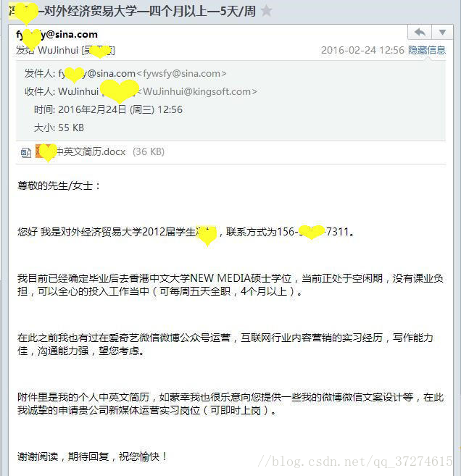The width and height of the screenshot is (461, 476).
Task: Click the 隐藏信息 link
Action: click(427, 50)
